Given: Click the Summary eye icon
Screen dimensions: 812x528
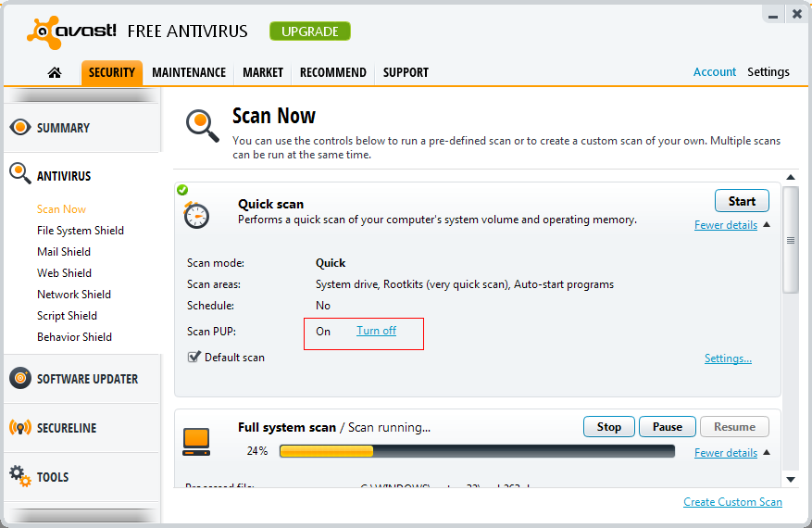Looking at the screenshot, I should (x=20, y=127).
